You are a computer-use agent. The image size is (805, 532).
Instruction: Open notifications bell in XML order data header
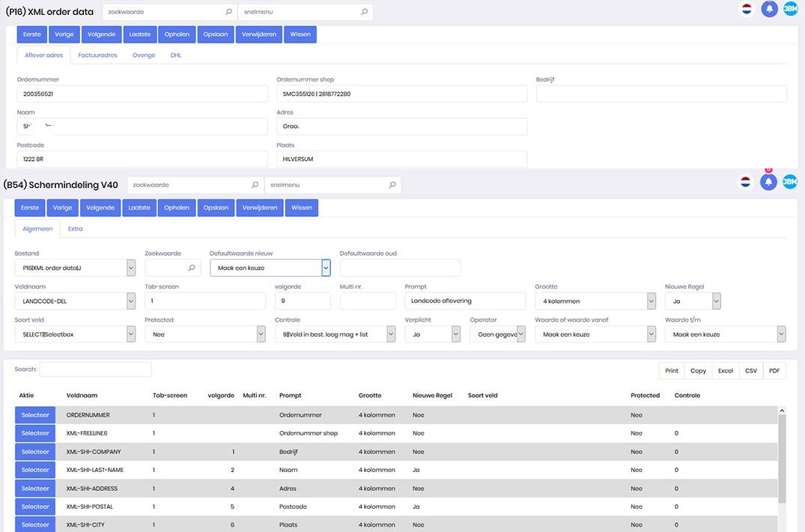[x=768, y=9]
